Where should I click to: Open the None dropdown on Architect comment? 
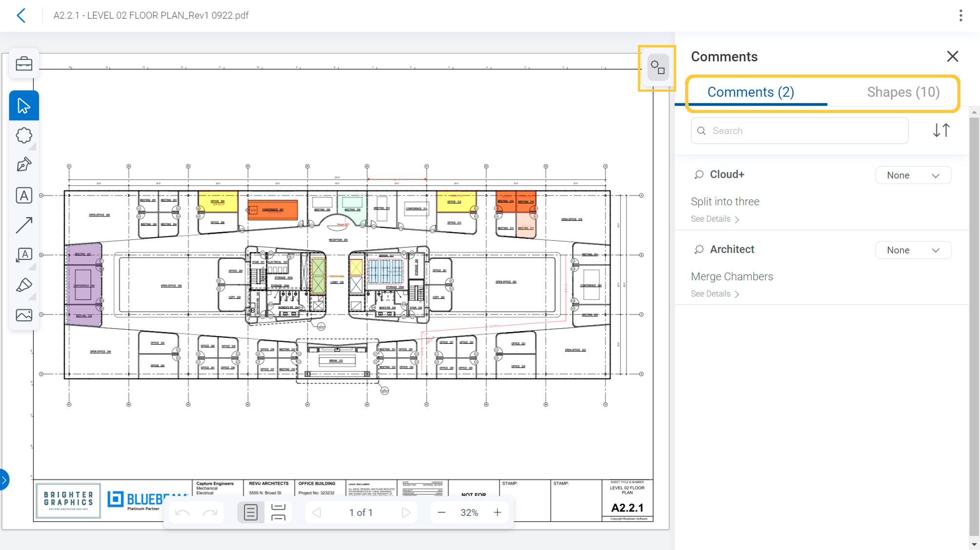pyautogui.click(x=913, y=250)
